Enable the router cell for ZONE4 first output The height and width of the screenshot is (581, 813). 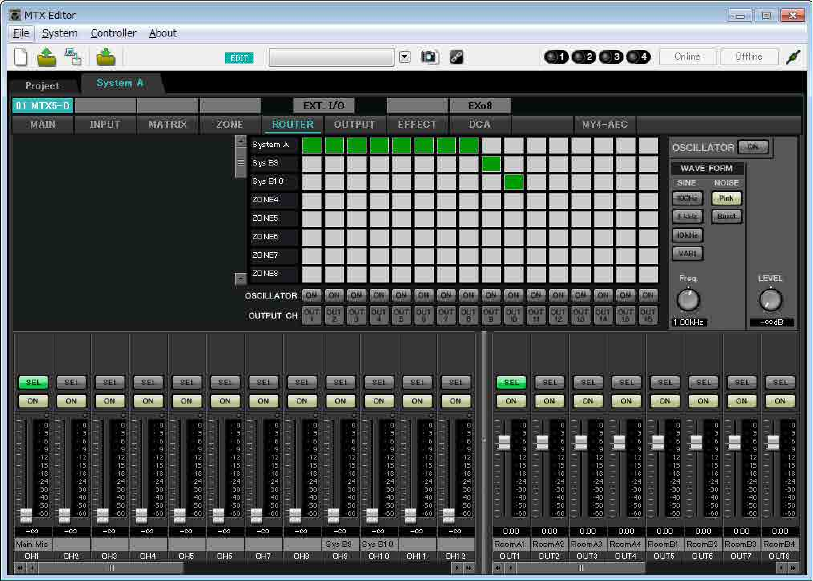click(311, 200)
